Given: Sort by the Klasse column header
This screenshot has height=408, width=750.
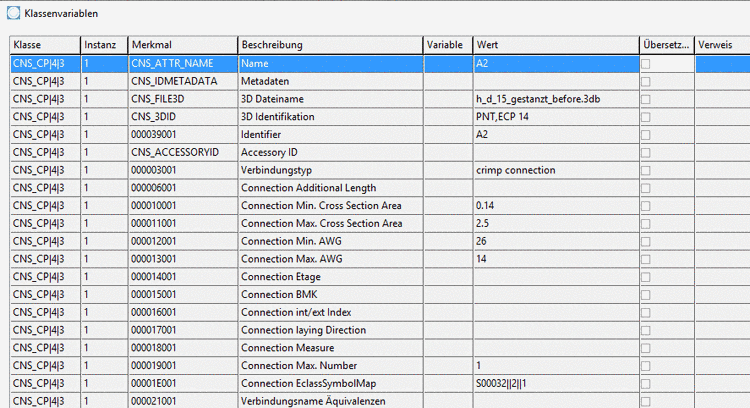Looking at the screenshot, I should [x=45, y=45].
